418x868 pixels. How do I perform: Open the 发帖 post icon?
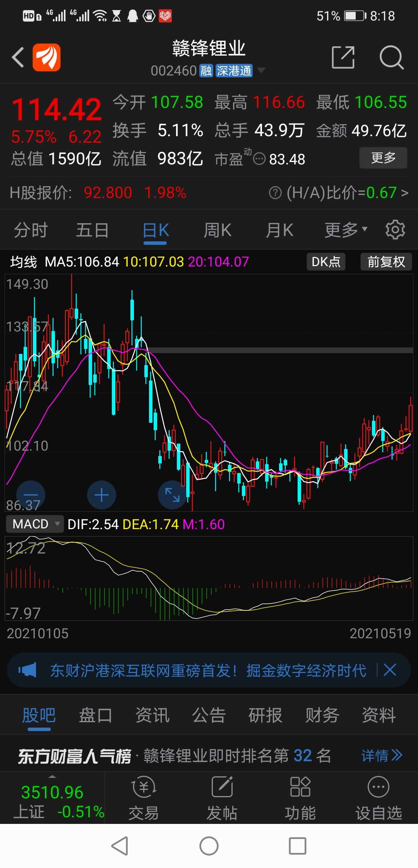[222, 798]
